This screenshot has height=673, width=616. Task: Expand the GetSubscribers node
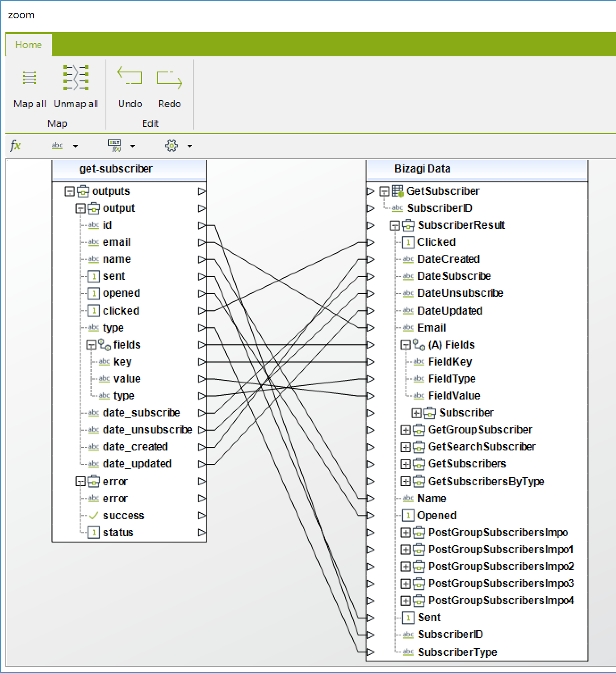[x=406, y=464]
